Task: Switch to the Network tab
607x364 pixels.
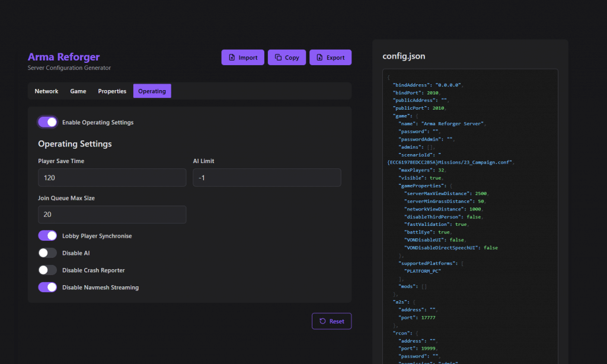Action: tap(46, 91)
